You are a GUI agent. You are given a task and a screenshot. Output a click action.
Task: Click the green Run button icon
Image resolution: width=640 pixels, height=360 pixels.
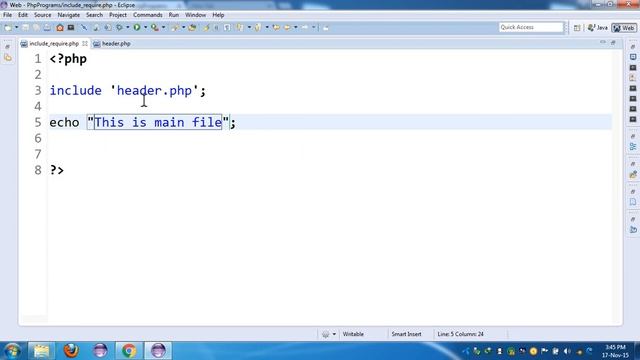137,27
